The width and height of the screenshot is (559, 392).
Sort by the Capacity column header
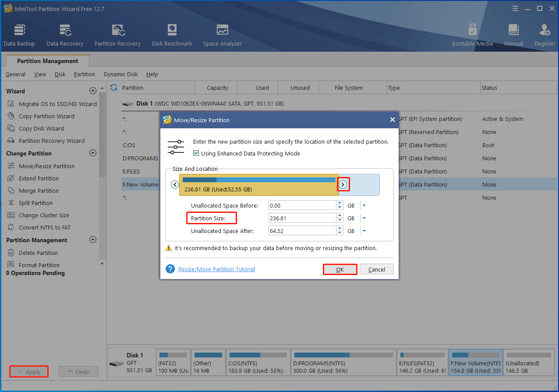(x=217, y=88)
